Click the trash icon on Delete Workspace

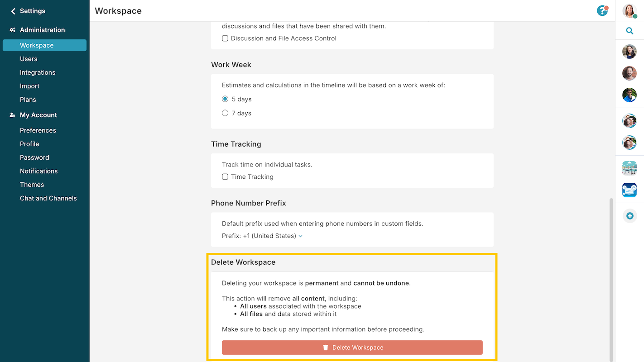(325, 348)
